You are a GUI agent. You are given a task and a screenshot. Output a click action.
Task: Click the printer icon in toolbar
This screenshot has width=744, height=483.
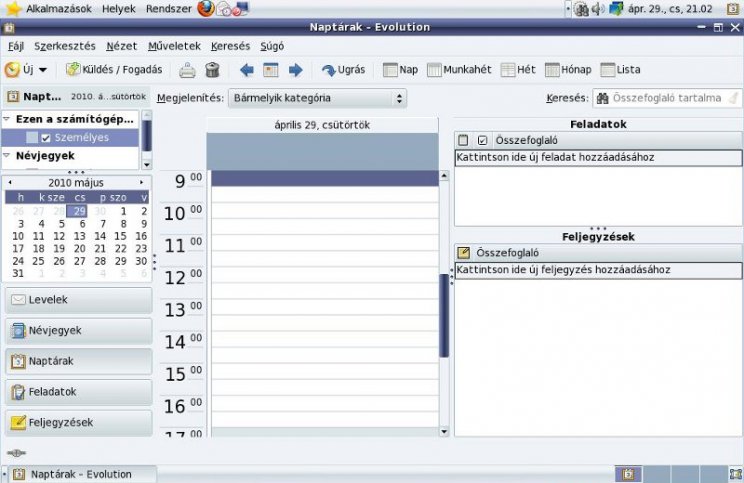[x=187, y=70]
